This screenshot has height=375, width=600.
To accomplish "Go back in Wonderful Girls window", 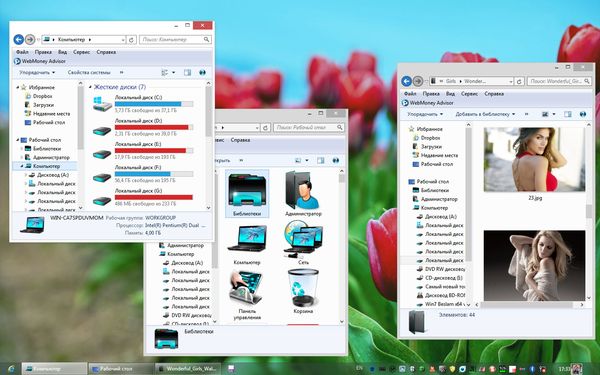I will 406,81.
